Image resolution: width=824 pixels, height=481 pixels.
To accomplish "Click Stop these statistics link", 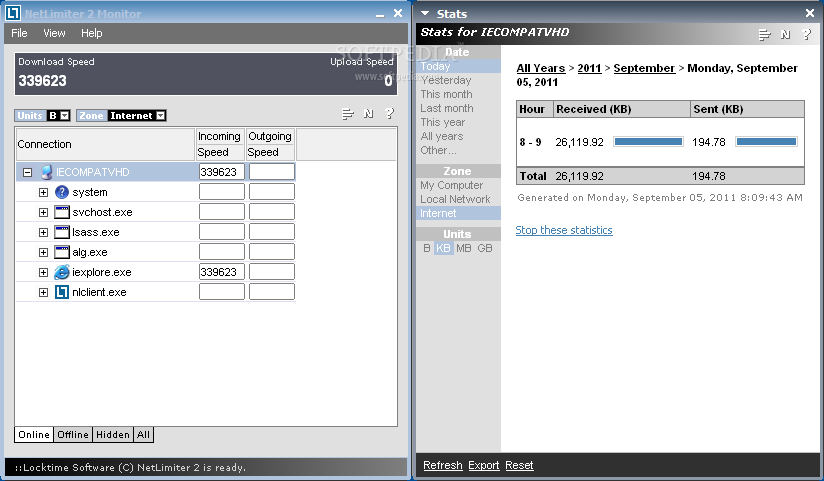I will (564, 230).
